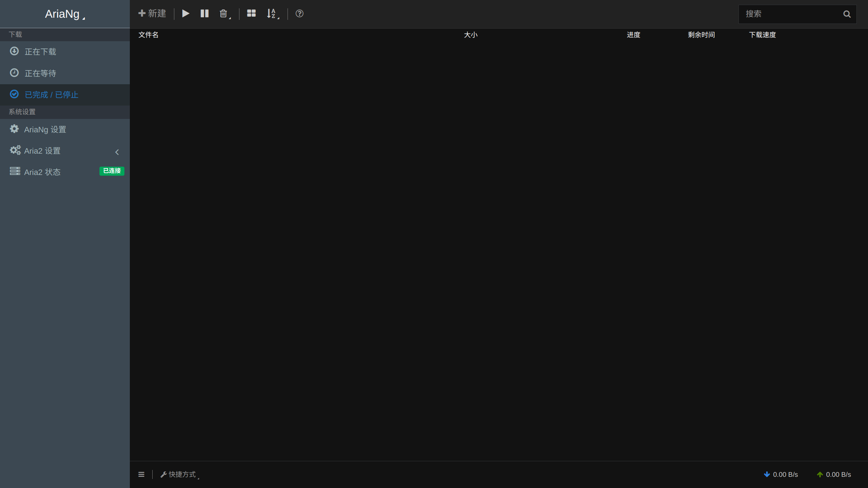
Task: Expand chevron beside Aria2 设置
Action: [117, 152]
